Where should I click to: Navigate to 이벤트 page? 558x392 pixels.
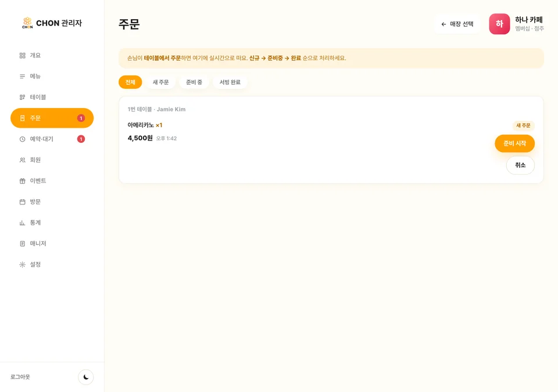point(52,181)
